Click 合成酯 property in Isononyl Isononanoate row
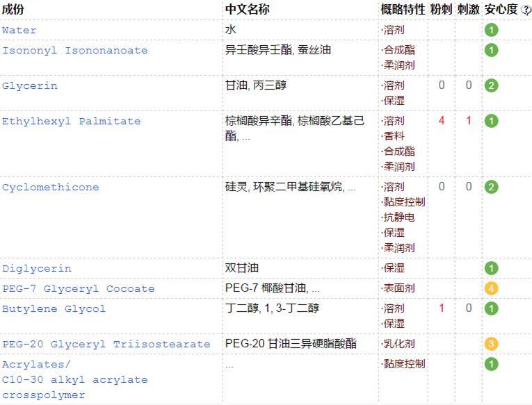 (399, 50)
